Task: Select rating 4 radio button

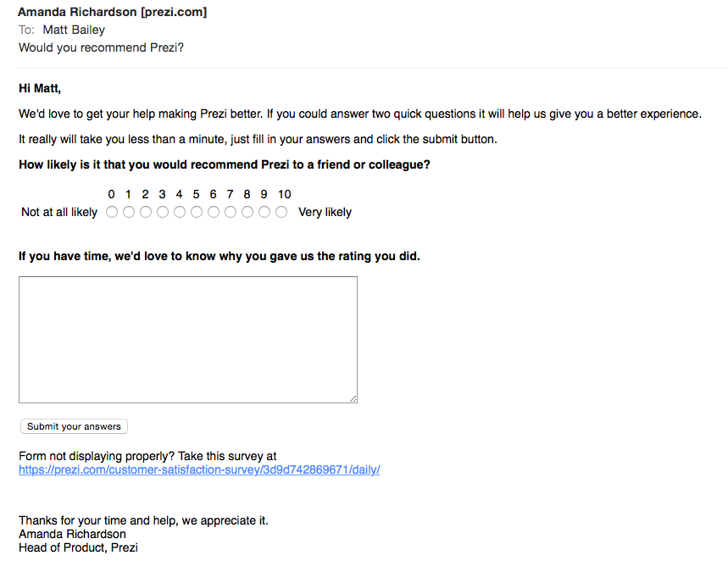Action: click(180, 212)
